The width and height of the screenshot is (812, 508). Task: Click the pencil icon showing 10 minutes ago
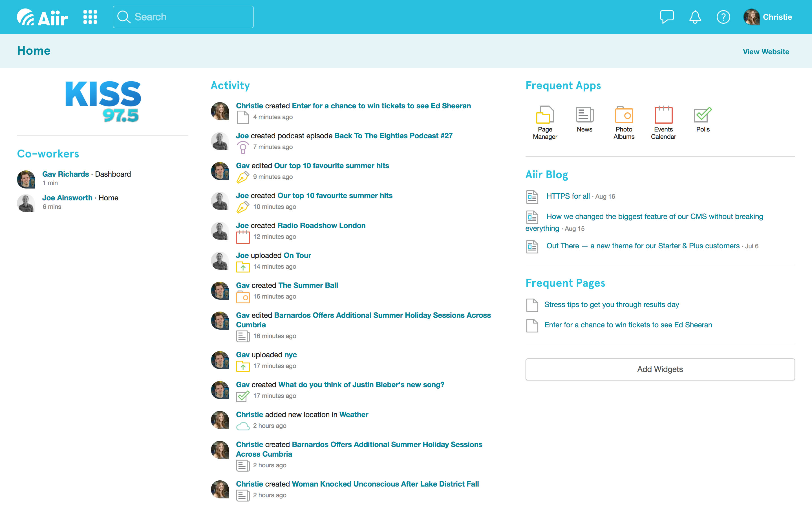[243, 207]
